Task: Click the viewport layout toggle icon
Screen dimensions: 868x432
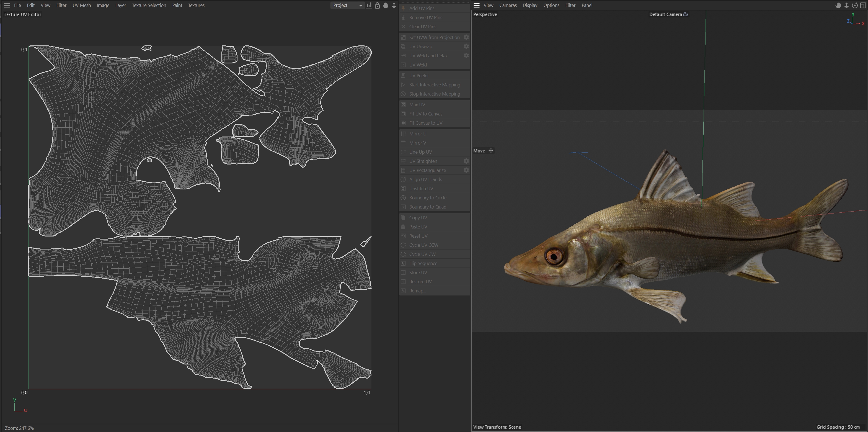Action: 863,5
